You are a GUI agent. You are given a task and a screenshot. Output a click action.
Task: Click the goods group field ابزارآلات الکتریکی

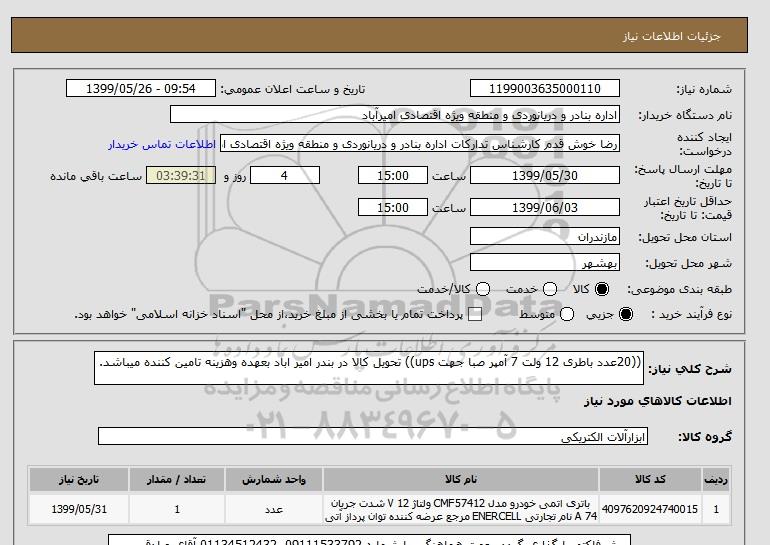(x=373, y=436)
